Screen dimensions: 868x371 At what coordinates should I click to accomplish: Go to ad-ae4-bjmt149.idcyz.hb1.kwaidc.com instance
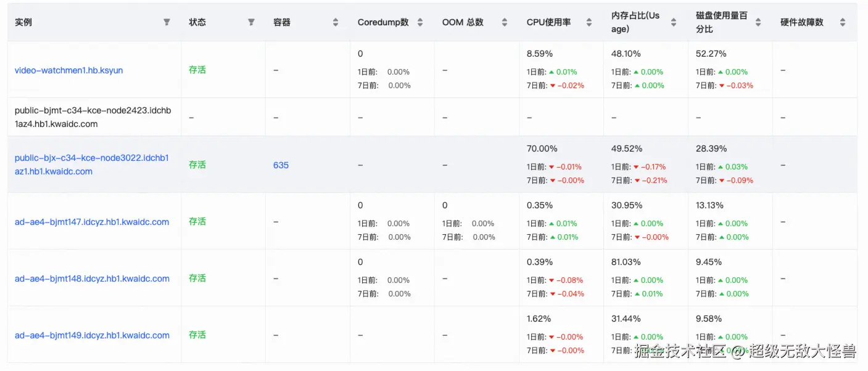(92, 335)
